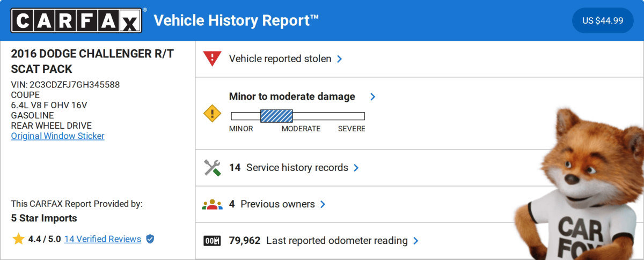644x260 pixels.
Task: Click the Vehicle History Report title
Action: (x=236, y=20)
